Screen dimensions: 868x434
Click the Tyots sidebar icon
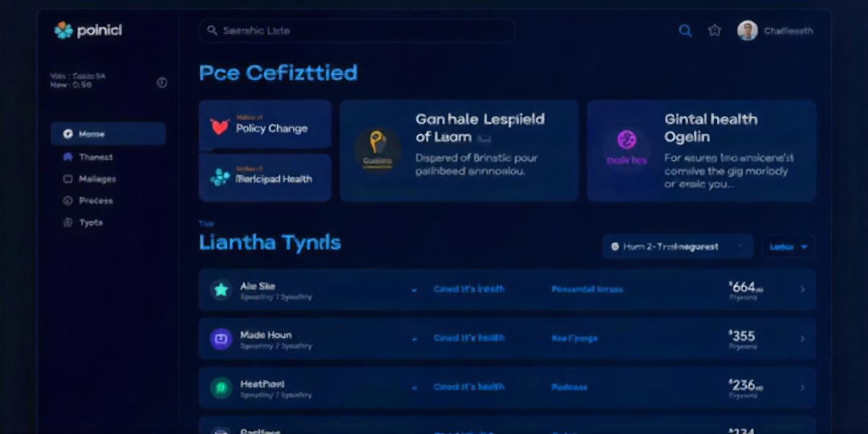click(68, 223)
